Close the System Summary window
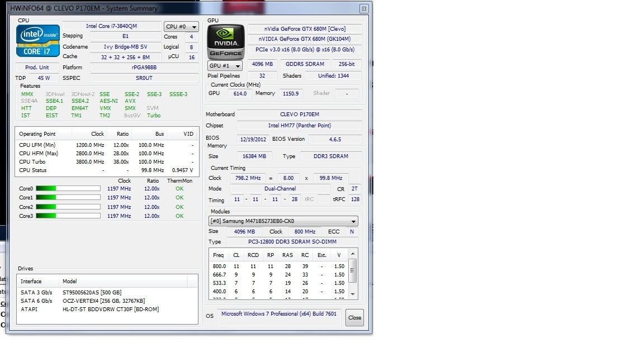Viewport: 644px width, 362px height. pos(364,8)
